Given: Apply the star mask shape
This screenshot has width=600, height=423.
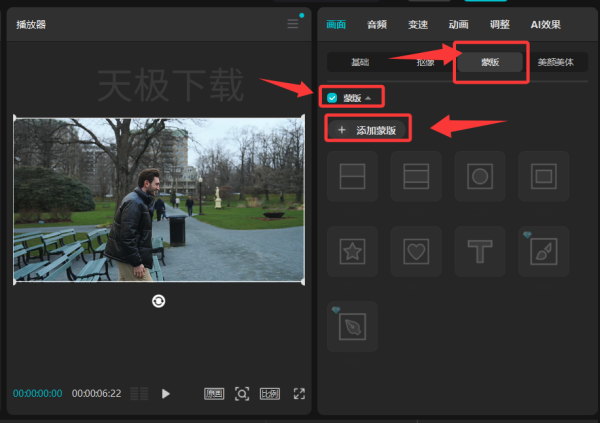Looking at the screenshot, I should [352, 251].
